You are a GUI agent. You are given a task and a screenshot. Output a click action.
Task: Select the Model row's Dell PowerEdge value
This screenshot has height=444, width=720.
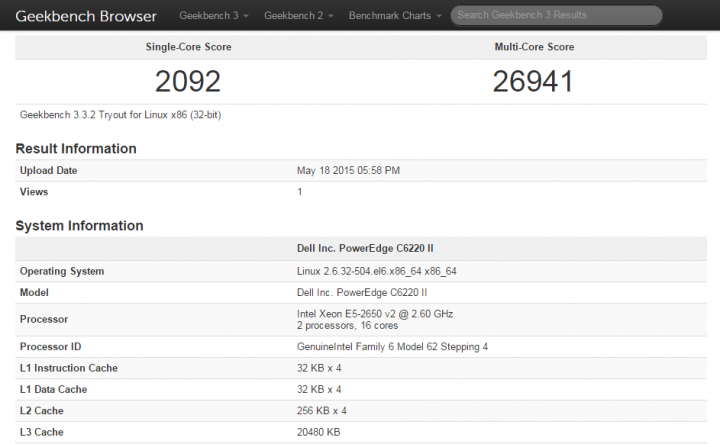(362, 292)
